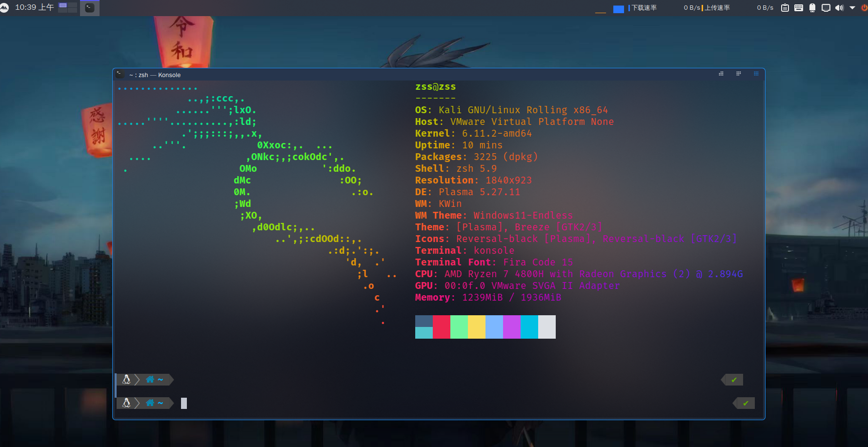Screen dimensions: 868x447
Task: Open the removable USB devices tray icon
Action: pyautogui.click(x=812, y=8)
